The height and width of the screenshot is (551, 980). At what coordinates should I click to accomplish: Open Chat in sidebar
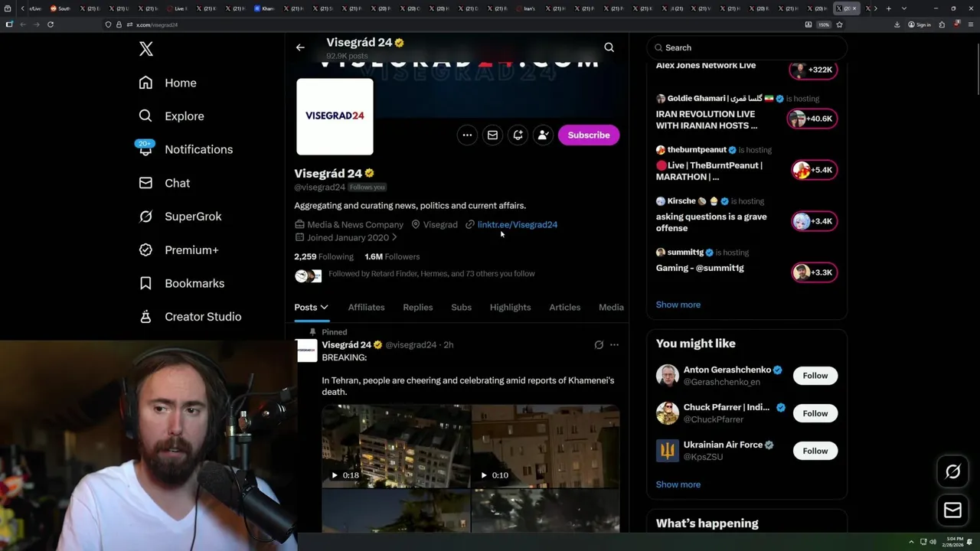coord(164,183)
